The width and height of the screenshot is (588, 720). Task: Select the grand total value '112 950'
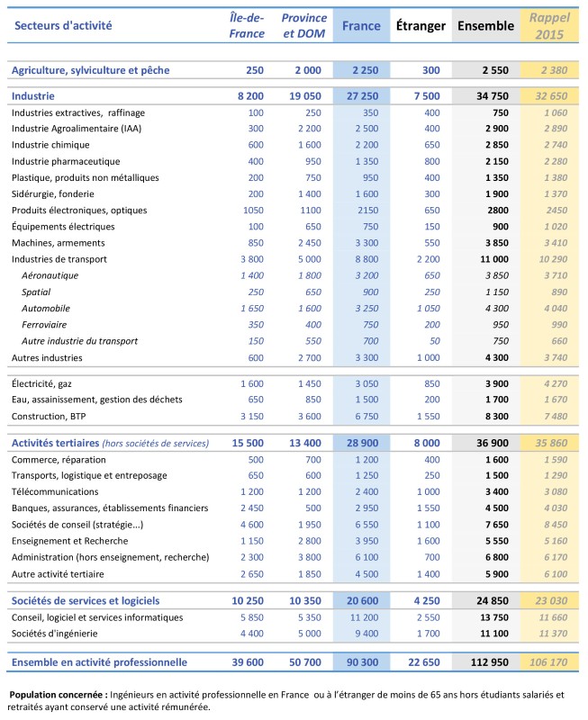pos(490,662)
